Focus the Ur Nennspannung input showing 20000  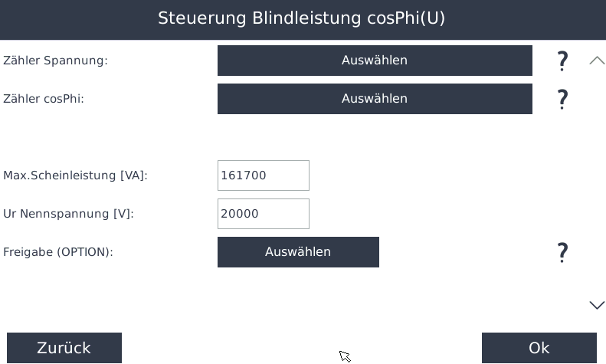(263, 214)
